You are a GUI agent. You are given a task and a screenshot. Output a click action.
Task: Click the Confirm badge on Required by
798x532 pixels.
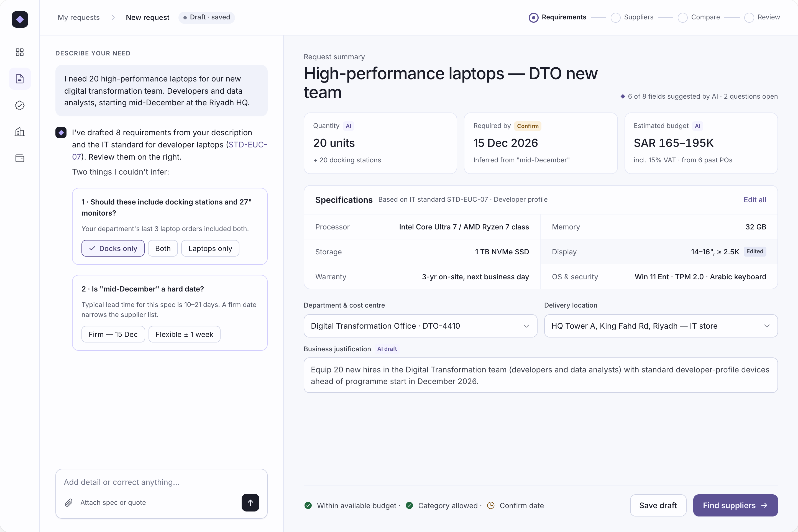coord(528,126)
